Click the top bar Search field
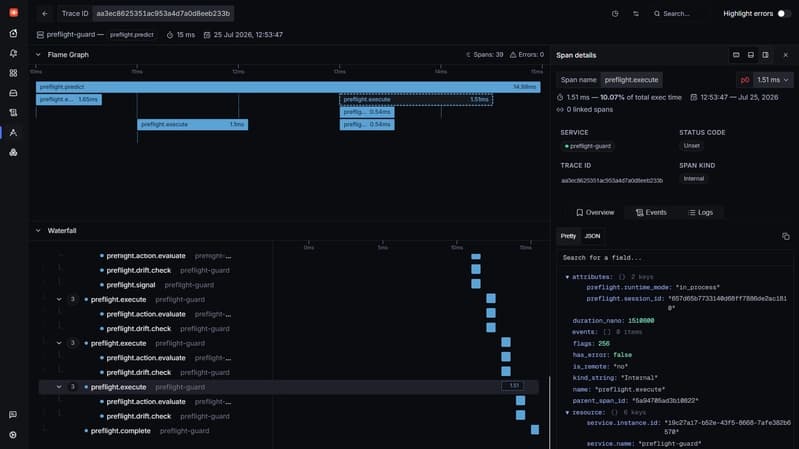The image size is (799, 449). click(x=678, y=14)
